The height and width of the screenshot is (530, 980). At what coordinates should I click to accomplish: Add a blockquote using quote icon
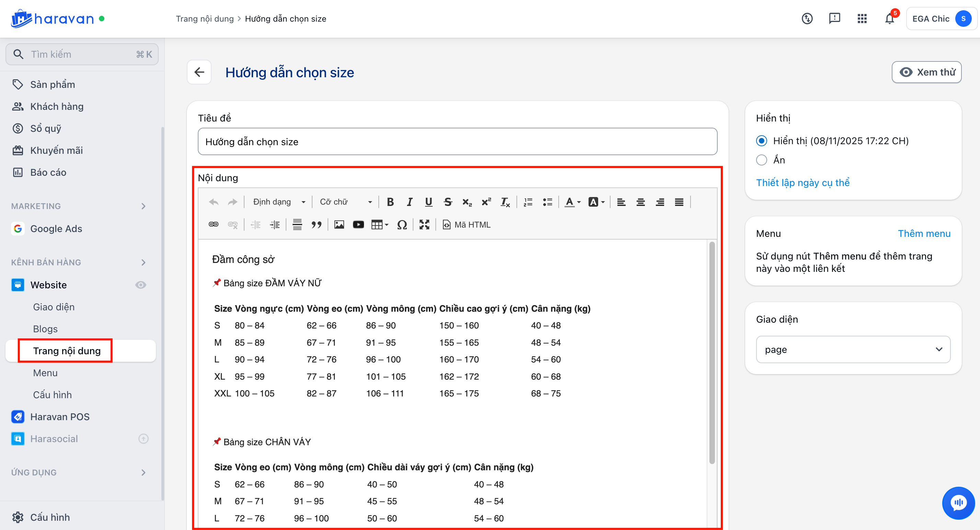pyautogui.click(x=316, y=225)
